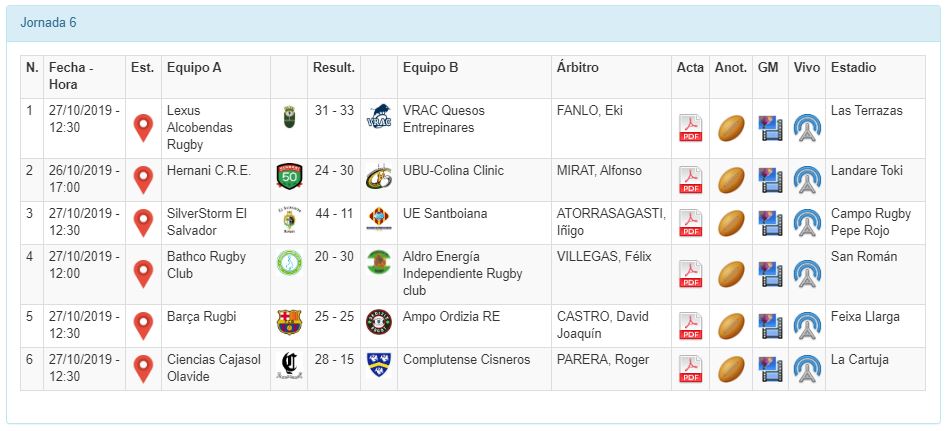Open live broadcast icon for Lexus Alcobendas match
This screenshot has height=431, width=952.
pyautogui.click(x=806, y=128)
